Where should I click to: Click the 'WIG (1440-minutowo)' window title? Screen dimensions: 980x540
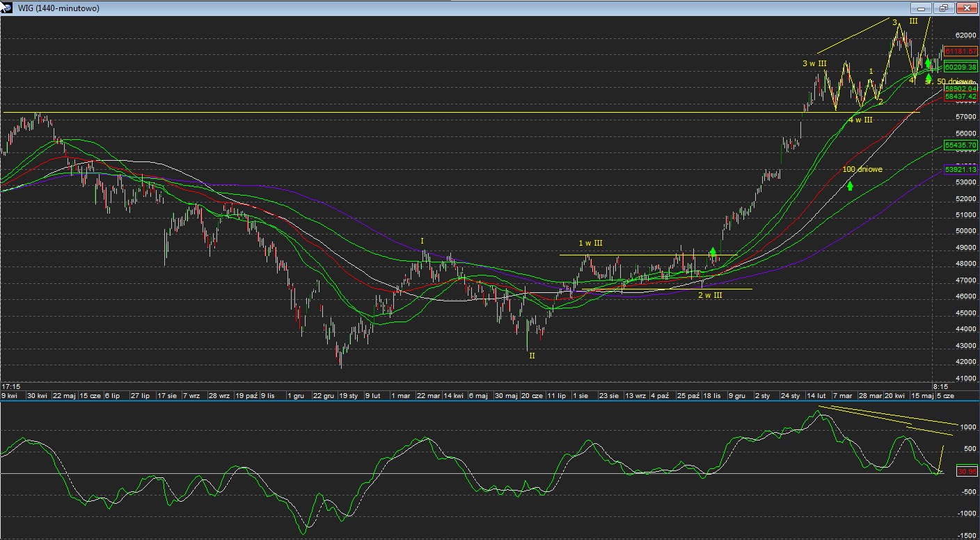click(58, 8)
